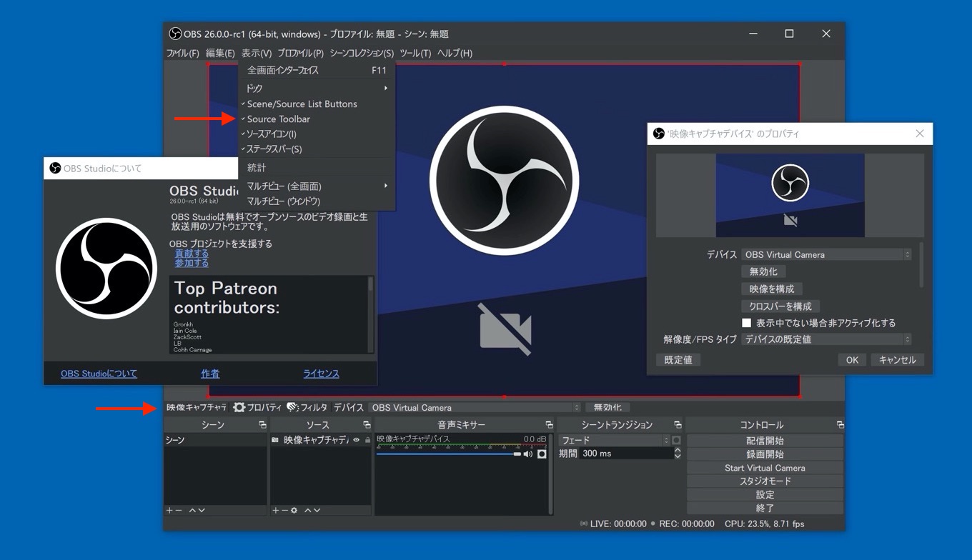Move source up in ソース panel
This screenshot has width=972, height=560.
[x=308, y=510]
